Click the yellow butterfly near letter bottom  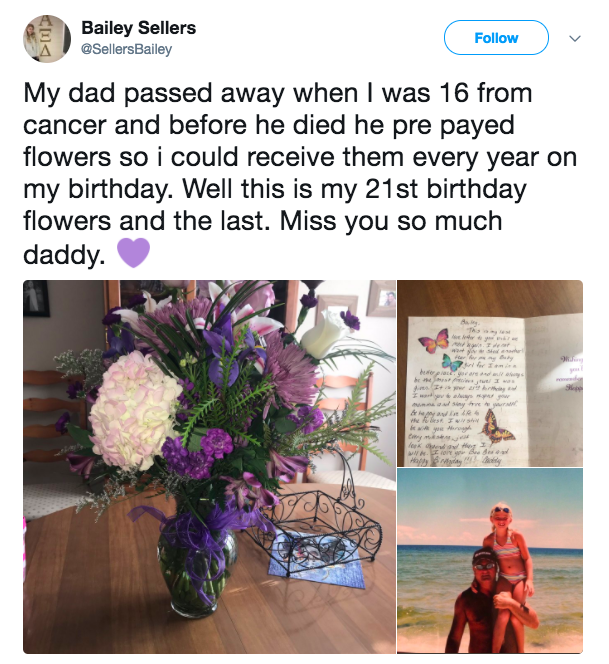click(x=498, y=426)
